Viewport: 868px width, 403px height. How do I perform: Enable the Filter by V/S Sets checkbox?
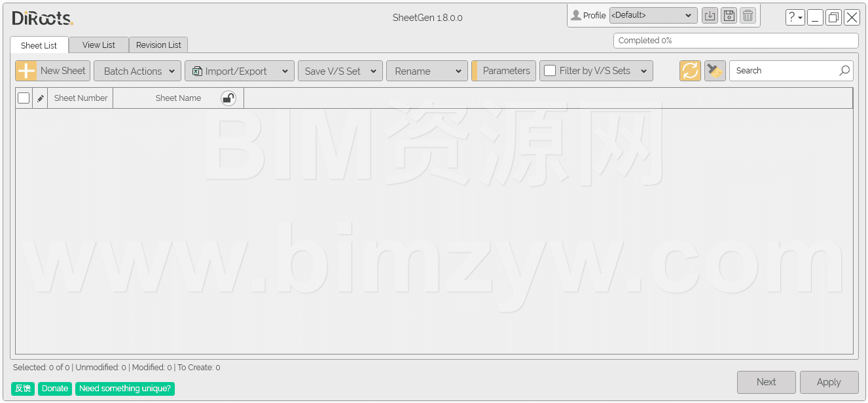pyautogui.click(x=550, y=71)
